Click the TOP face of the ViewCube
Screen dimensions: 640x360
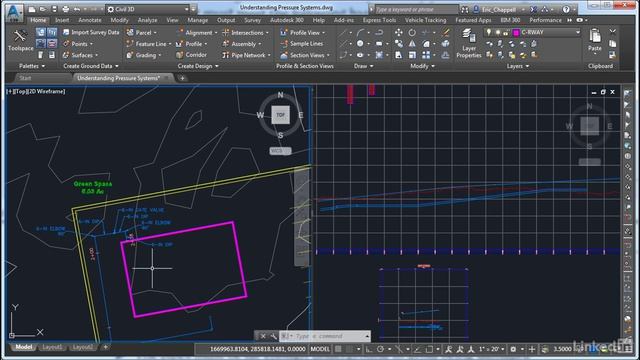(x=280, y=115)
